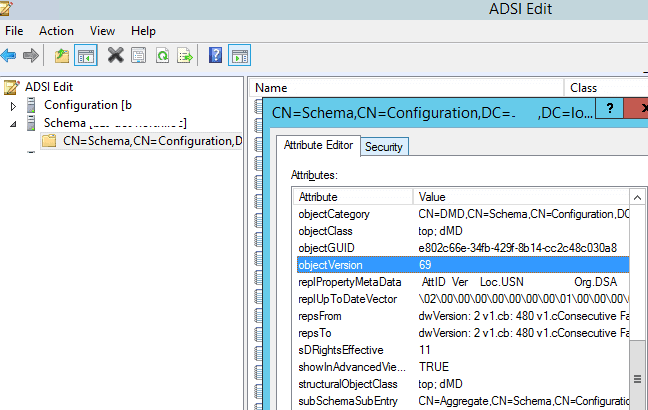Select the ADSI Edit root node

click(49, 87)
